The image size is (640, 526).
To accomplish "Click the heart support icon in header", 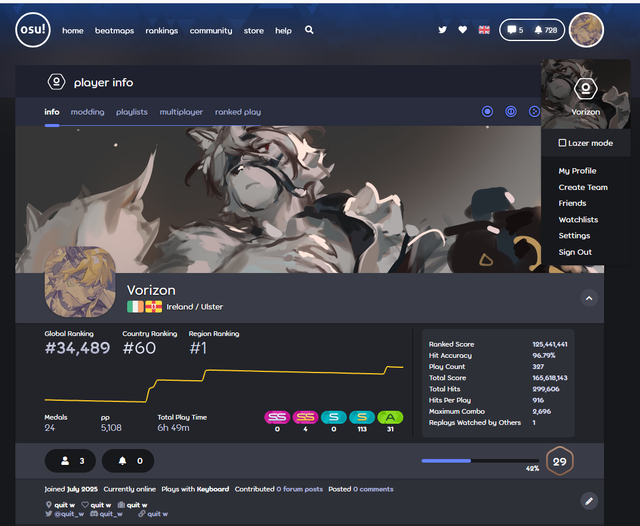I will (462, 30).
